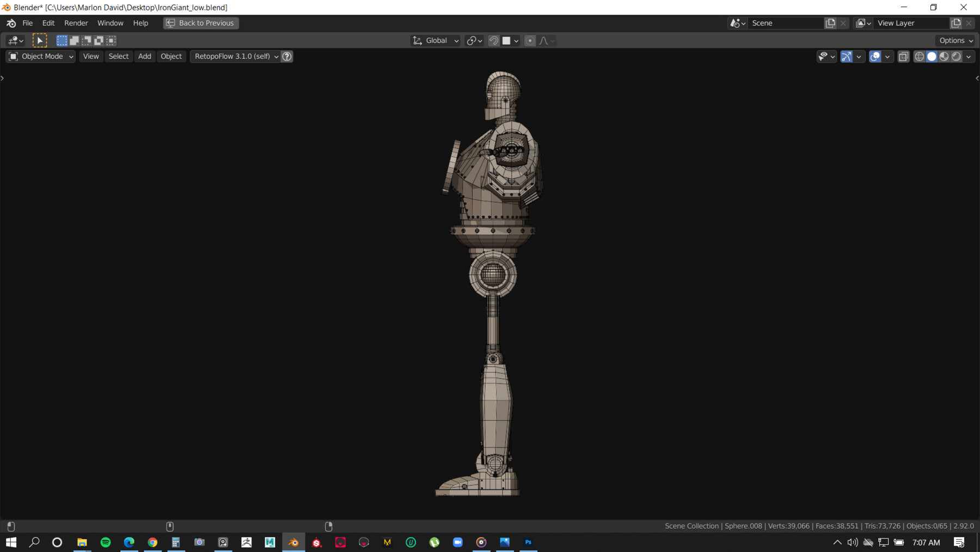Expand the Options dropdown
This screenshot has width=980, height=552.
point(955,40)
